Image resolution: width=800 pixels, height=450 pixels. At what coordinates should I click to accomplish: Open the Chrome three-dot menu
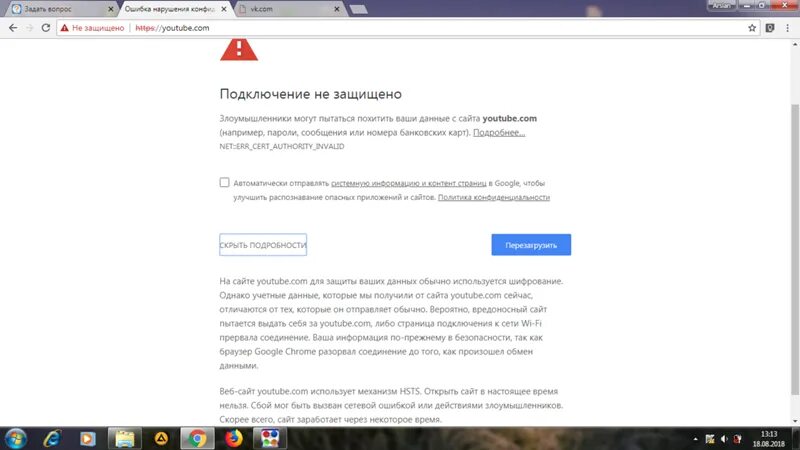(787, 28)
